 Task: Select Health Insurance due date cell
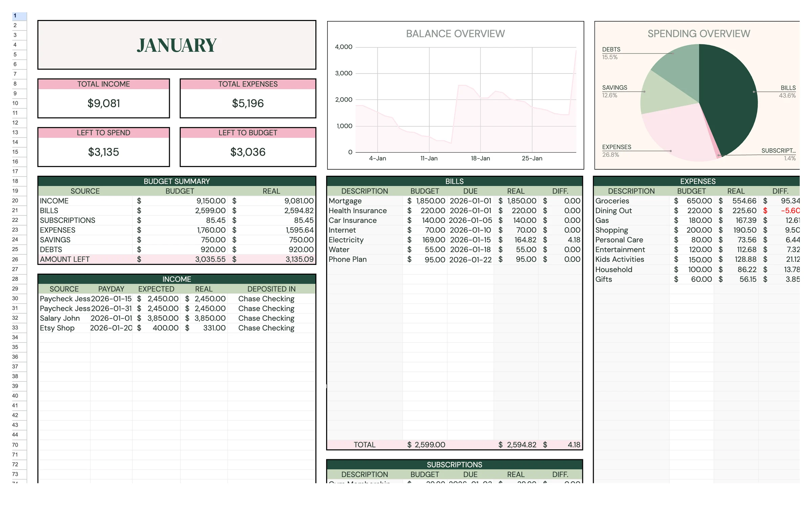click(x=470, y=211)
